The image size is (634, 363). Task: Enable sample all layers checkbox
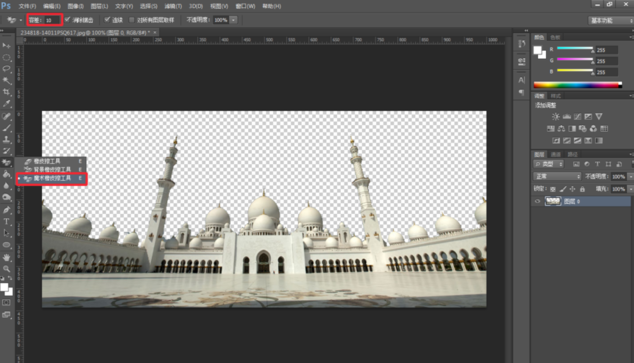pos(131,20)
